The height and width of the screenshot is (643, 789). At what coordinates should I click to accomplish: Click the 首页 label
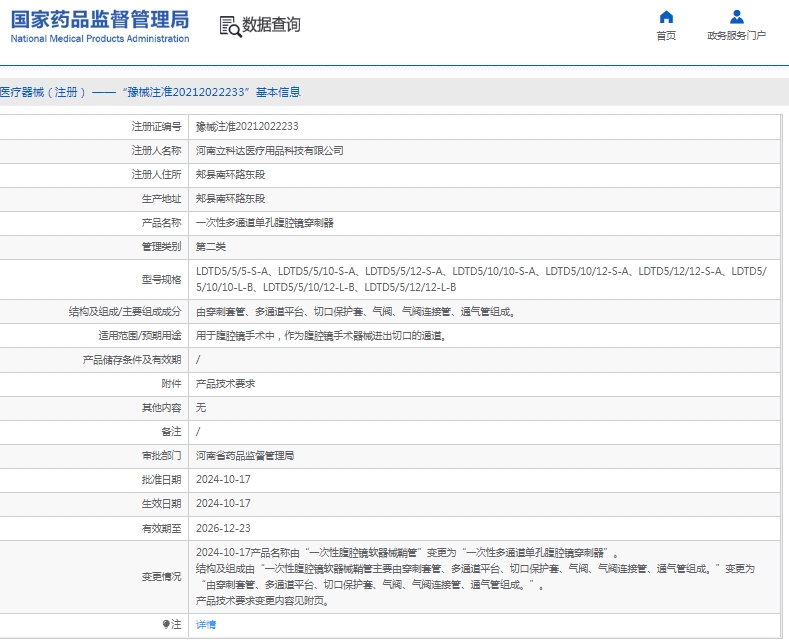(x=666, y=36)
